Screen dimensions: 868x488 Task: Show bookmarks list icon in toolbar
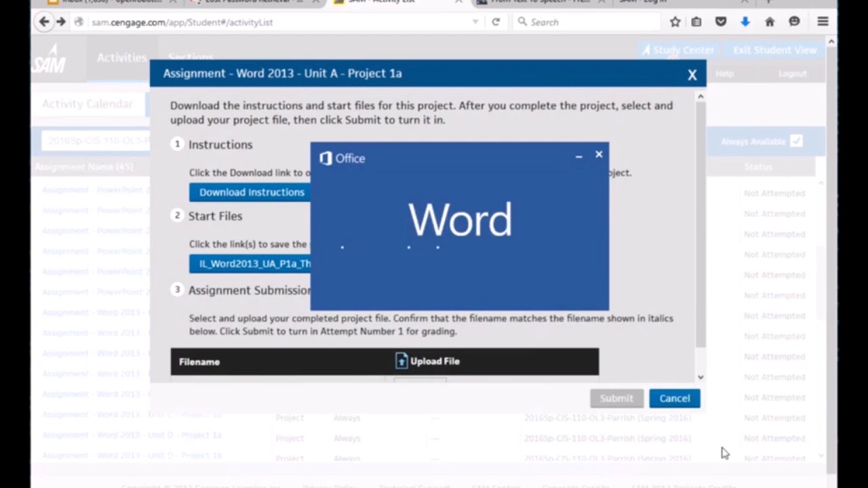pos(696,22)
